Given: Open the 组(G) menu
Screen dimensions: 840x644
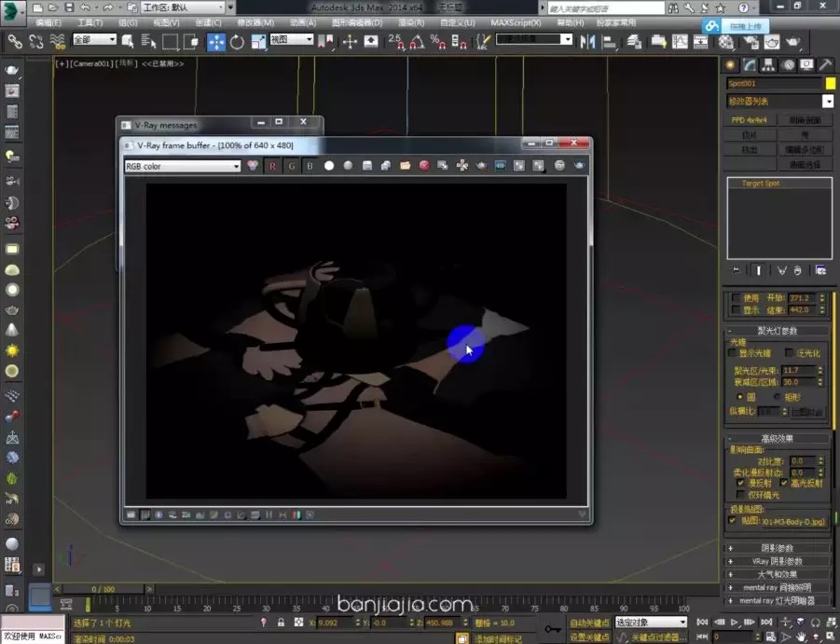Looking at the screenshot, I should tap(128, 23).
